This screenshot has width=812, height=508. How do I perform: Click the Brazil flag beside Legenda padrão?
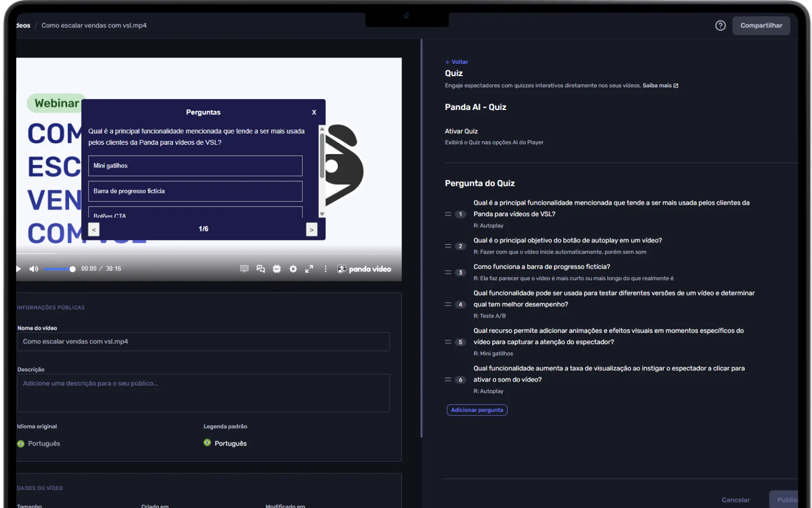(207, 443)
